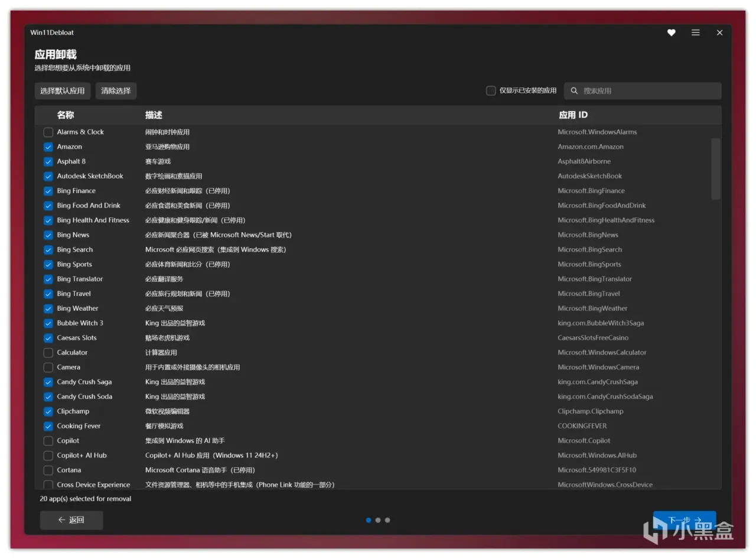
Task: Click the app ID CaesarsSlotsFreeCasino
Action: 593,338
